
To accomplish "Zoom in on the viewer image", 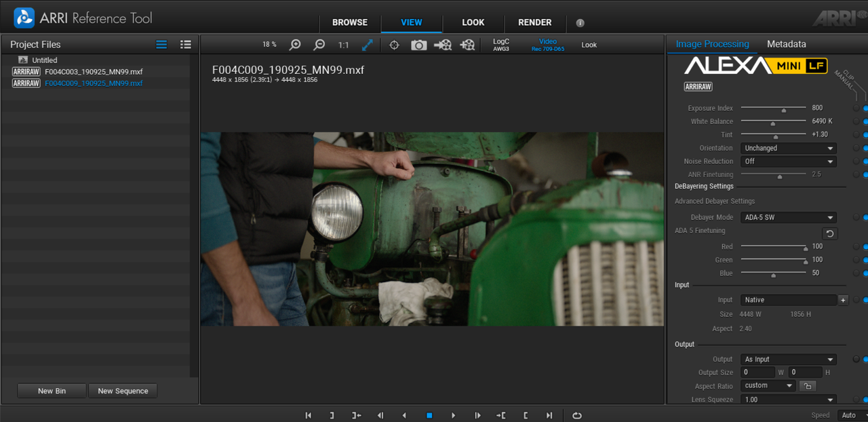I will coord(295,45).
